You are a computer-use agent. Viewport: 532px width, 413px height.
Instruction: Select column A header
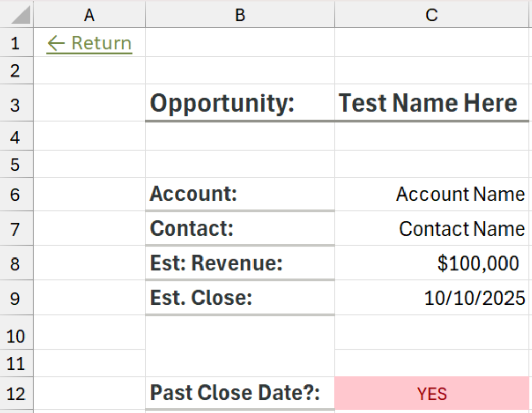pos(89,16)
